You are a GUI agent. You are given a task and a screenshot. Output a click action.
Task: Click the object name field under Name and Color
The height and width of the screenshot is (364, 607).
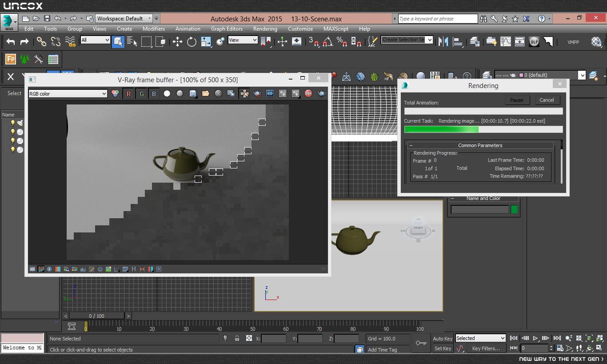(x=479, y=209)
